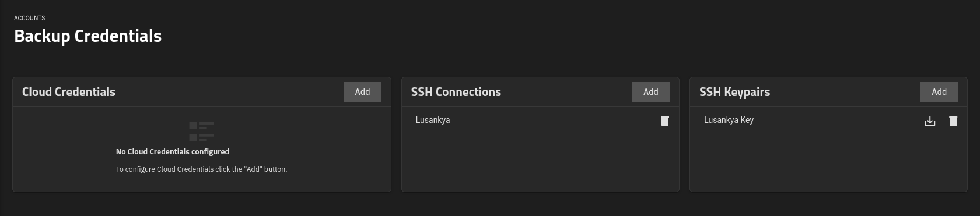This screenshot has width=980, height=216.
Task: Select the SSH Keypairs card title
Action: 734,93
